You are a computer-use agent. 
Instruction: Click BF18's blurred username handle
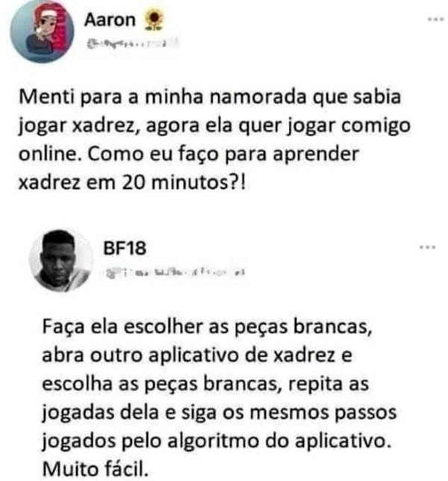coord(175,273)
